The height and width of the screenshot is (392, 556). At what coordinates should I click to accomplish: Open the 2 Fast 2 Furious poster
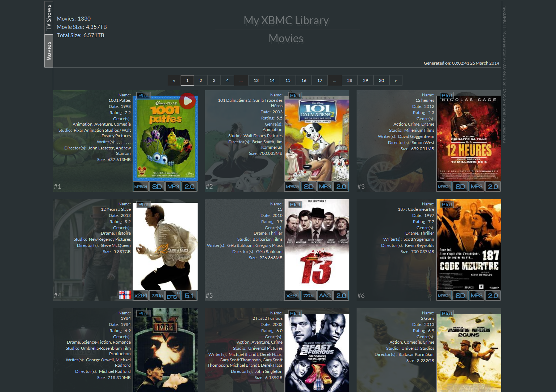(317, 353)
